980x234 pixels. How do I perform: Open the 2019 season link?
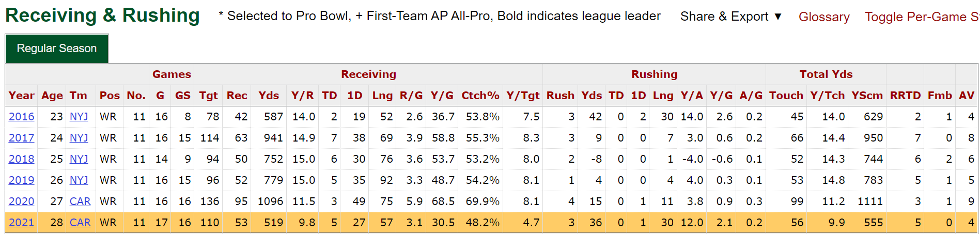tap(22, 180)
